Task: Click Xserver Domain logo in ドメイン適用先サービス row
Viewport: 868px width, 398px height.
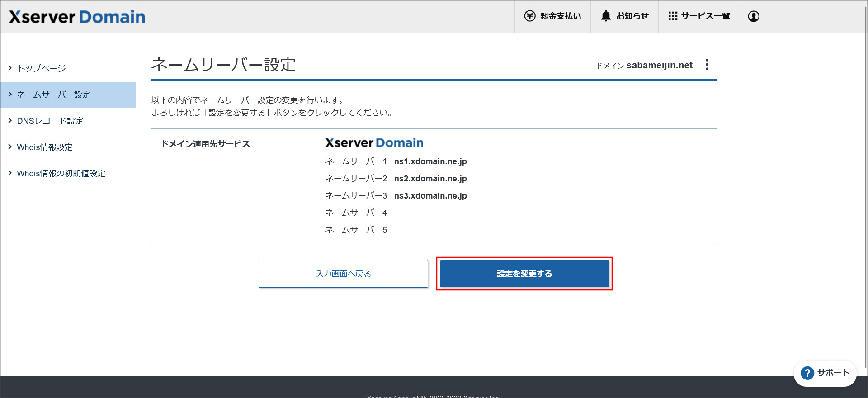Action: pos(374,143)
